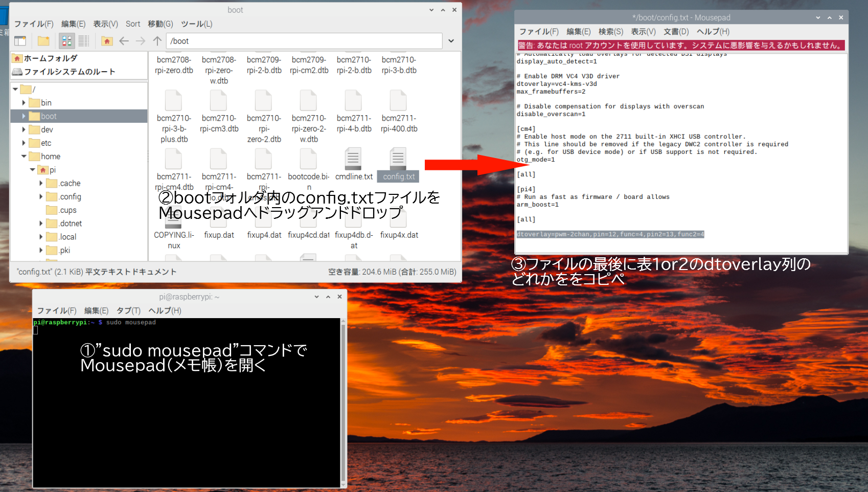Click the back navigation arrow
Viewport: 868px width, 492px height.
[x=124, y=41]
